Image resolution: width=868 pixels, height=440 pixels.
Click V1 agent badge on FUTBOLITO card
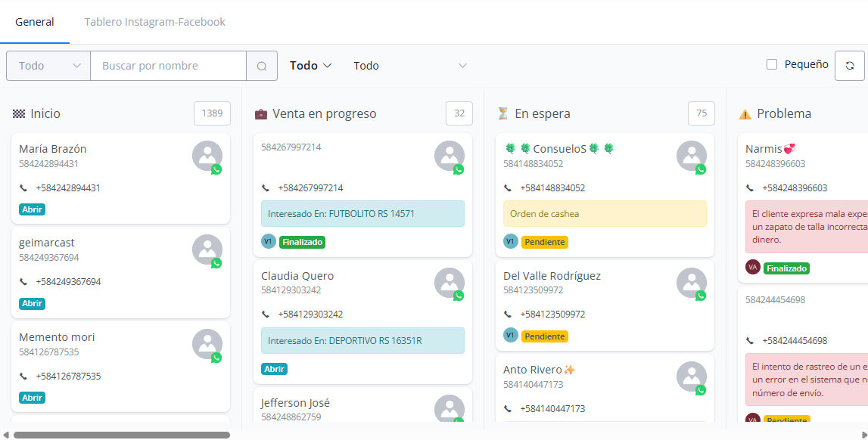[x=269, y=242]
